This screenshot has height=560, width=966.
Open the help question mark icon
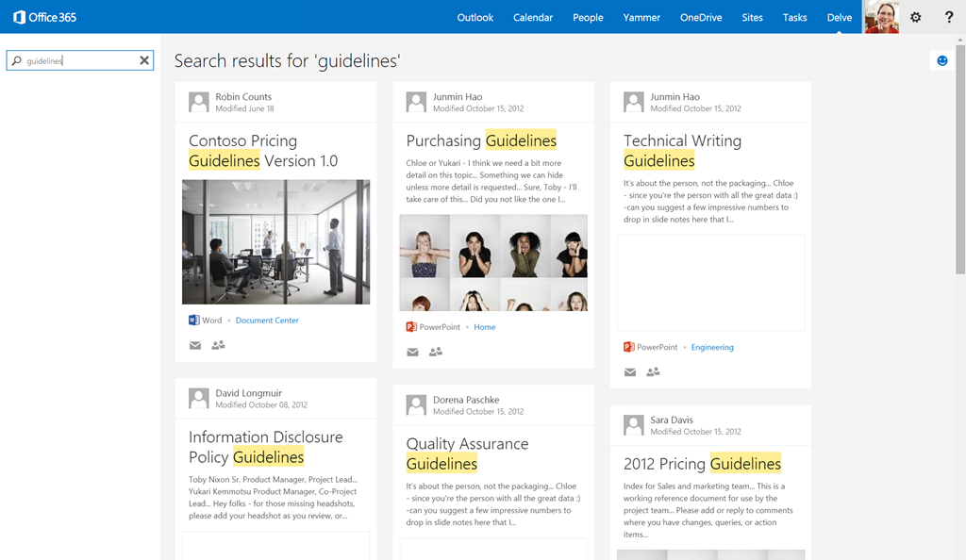(x=949, y=17)
